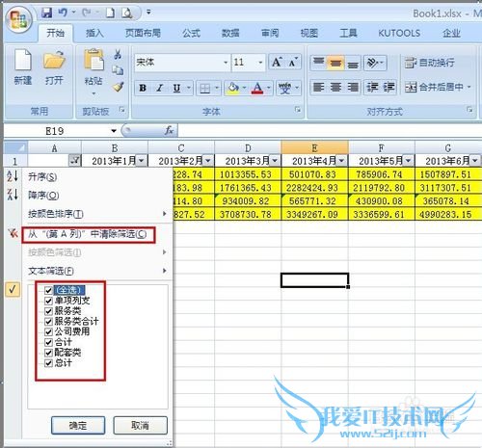The height and width of the screenshot is (448, 482).
Task: Uncheck 公司费用 filter item
Action: 48,331
